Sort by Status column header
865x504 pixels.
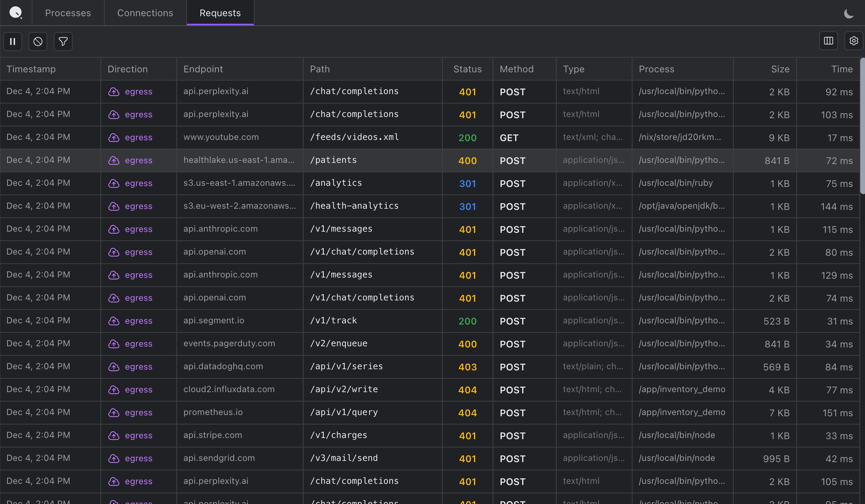467,69
